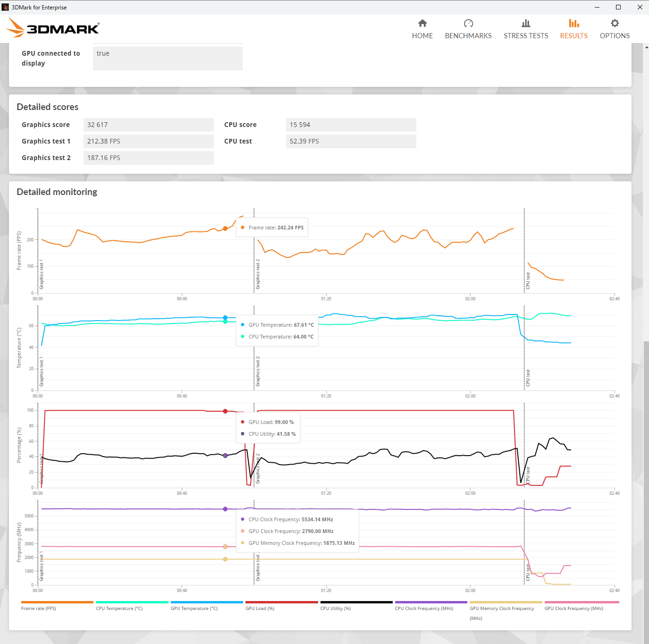
Task: Click the Graphics test 1 value 212.38 FPS
Action: tap(148, 141)
